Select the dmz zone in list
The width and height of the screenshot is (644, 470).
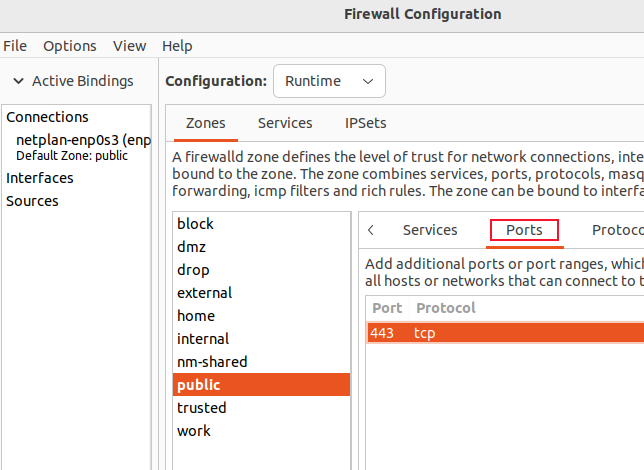[x=192, y=247]
